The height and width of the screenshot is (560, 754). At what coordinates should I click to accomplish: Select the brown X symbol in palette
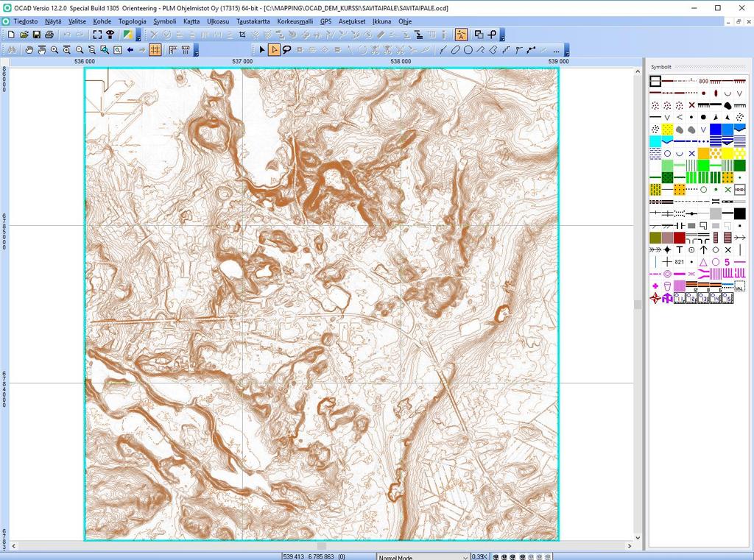coord(691,105)
